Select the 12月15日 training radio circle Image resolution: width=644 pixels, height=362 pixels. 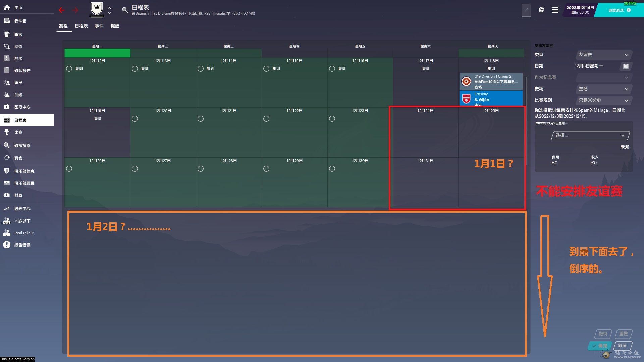coord(266,69)
